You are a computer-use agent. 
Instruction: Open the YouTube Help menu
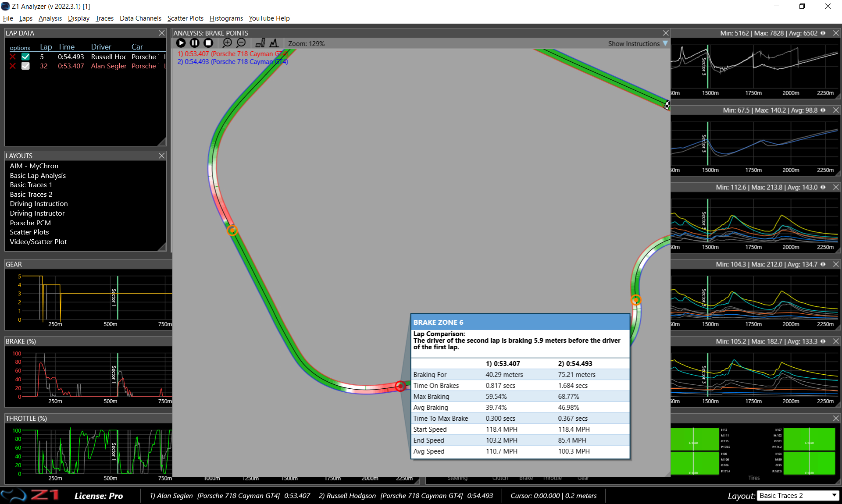(x=269, y=18)
